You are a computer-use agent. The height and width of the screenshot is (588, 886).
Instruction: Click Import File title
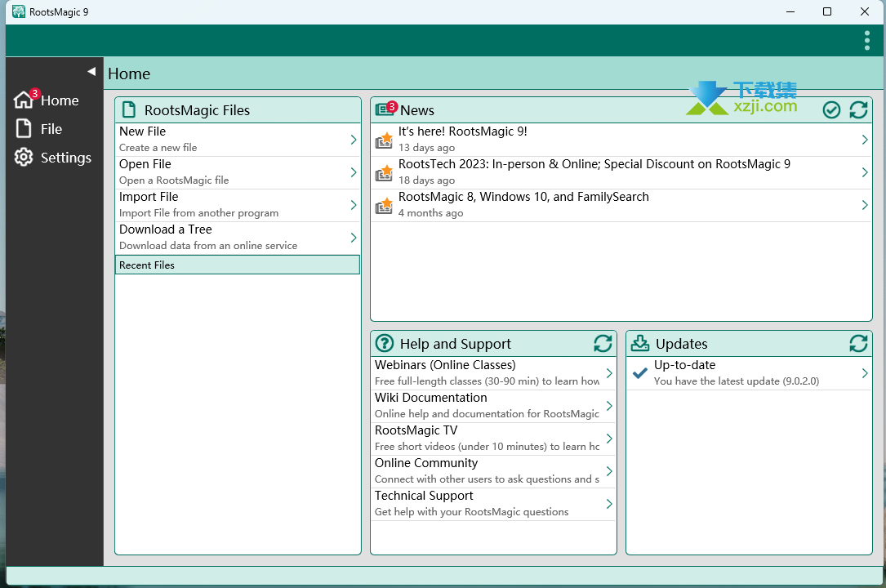point(149,197)
